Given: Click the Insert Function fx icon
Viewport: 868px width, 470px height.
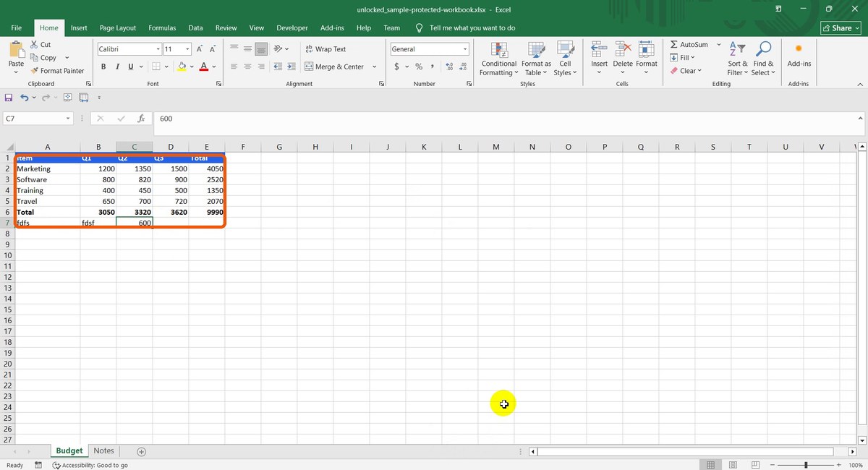Looking at the screenshot, I should coord(142,119).
